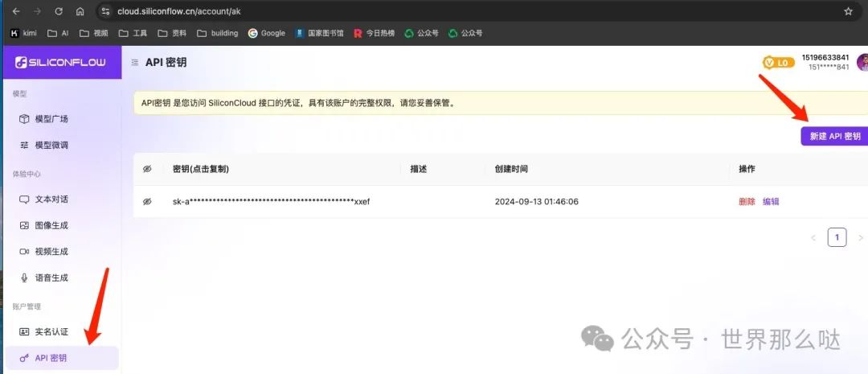Copy the key sk-a***xxef
The image size is (868, 374).
coord(272,202)
